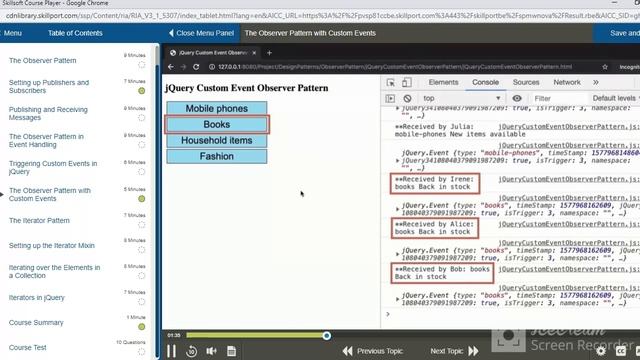Viewport: 640px width, 360px height.
Task: Switch to Console tab in DevTools
Action: 485,82
